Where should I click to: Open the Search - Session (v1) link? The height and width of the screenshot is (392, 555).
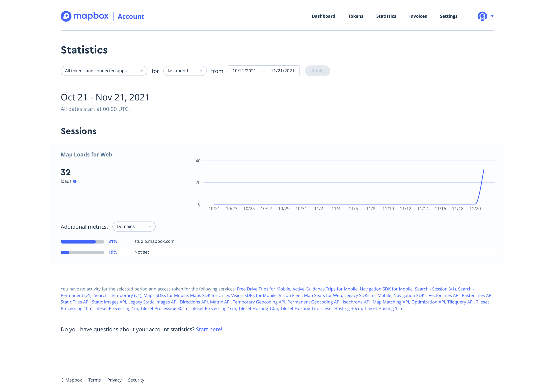(x=435, y=289)
